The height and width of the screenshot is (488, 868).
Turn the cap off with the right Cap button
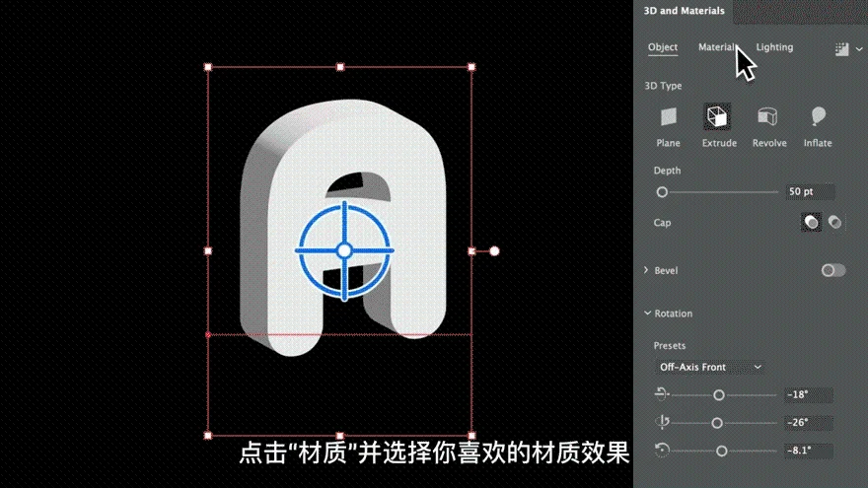(834, 223)
